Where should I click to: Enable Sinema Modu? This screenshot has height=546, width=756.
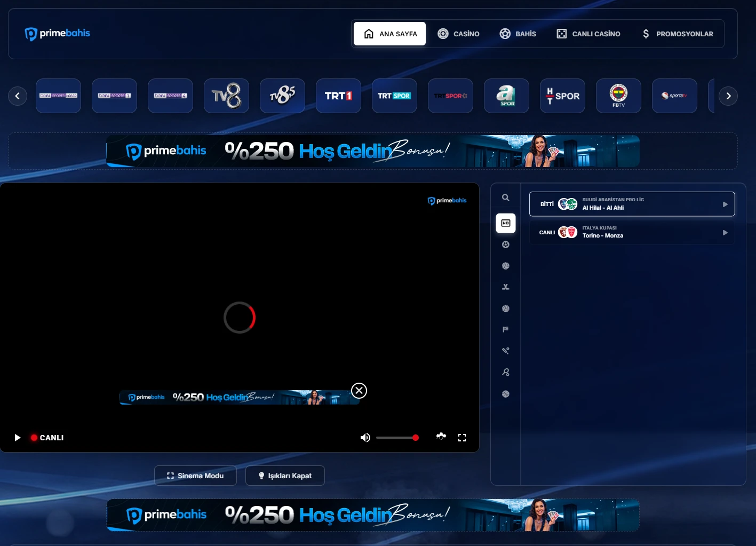195,476
